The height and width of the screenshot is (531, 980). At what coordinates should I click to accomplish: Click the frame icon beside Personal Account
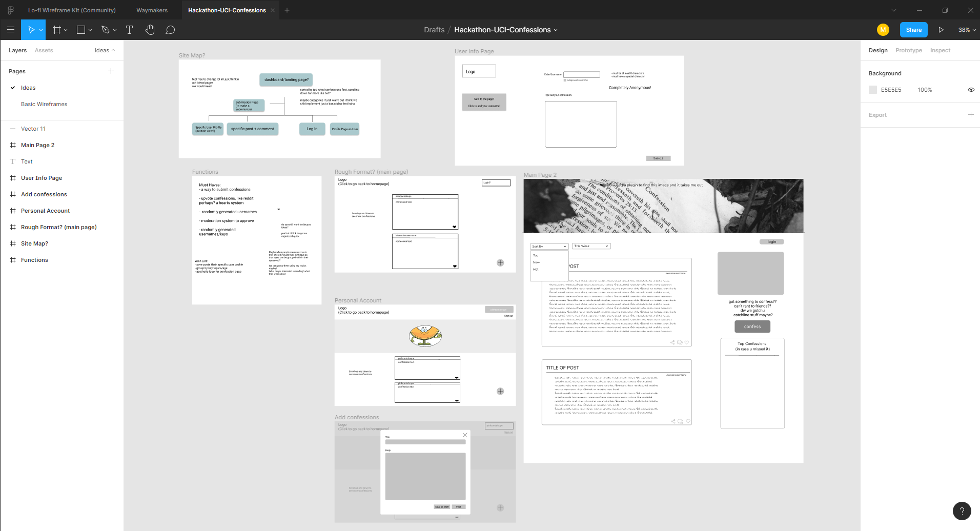(x=13, y=211)
